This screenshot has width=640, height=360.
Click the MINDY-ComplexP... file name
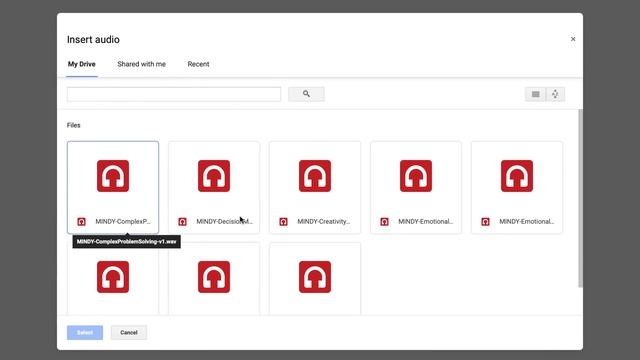tap(123, 222)
